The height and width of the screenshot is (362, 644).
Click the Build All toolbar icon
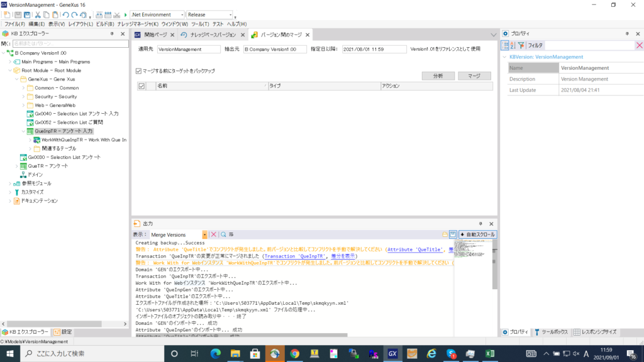coord(99,15)
